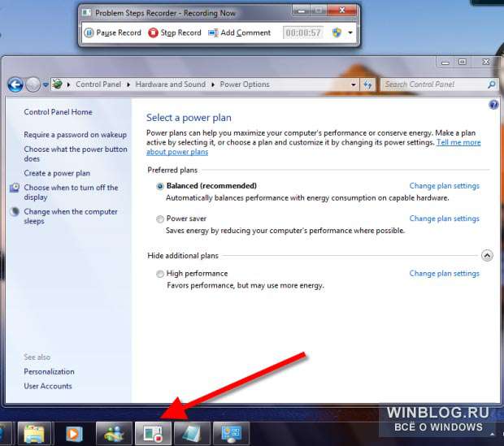
Task: Select Hardware and Sound in the breadcrumb
Action: [171, 84]
